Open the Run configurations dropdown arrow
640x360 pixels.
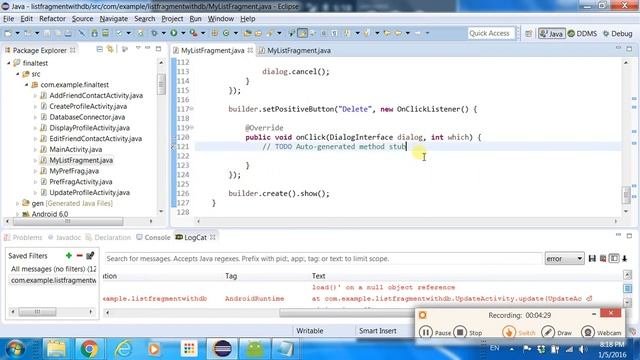(x=183, y=33)
